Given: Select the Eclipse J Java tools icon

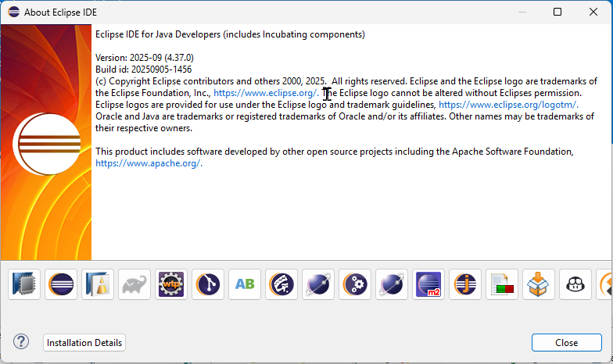Looking at the screenshot, I should (465, 284).
